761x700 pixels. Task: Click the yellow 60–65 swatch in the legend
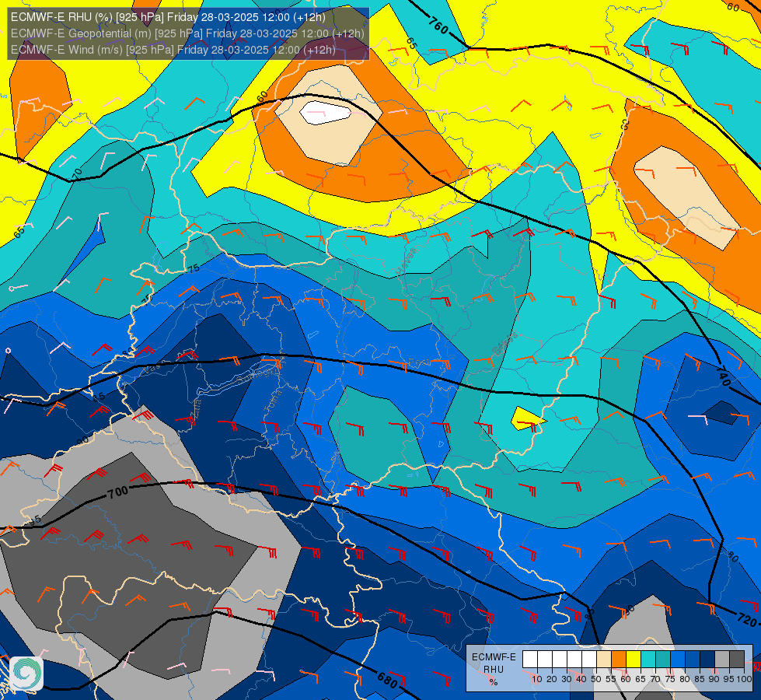coord(634,660)
